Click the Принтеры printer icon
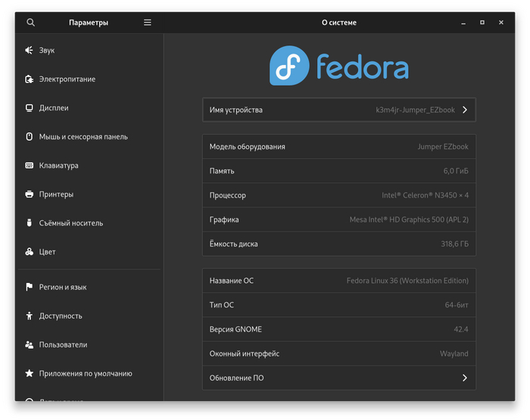Viewport: 530px width, 420px height. point(29,194)
